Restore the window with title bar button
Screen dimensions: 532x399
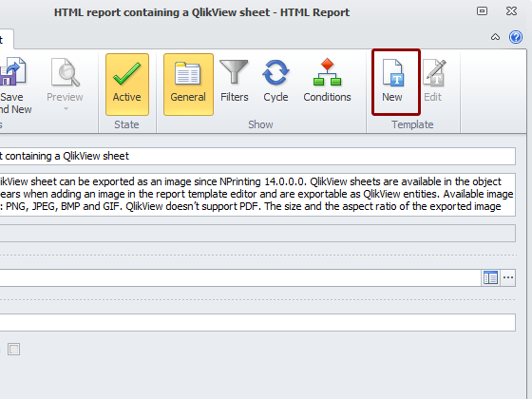click(x=482, y=11)
